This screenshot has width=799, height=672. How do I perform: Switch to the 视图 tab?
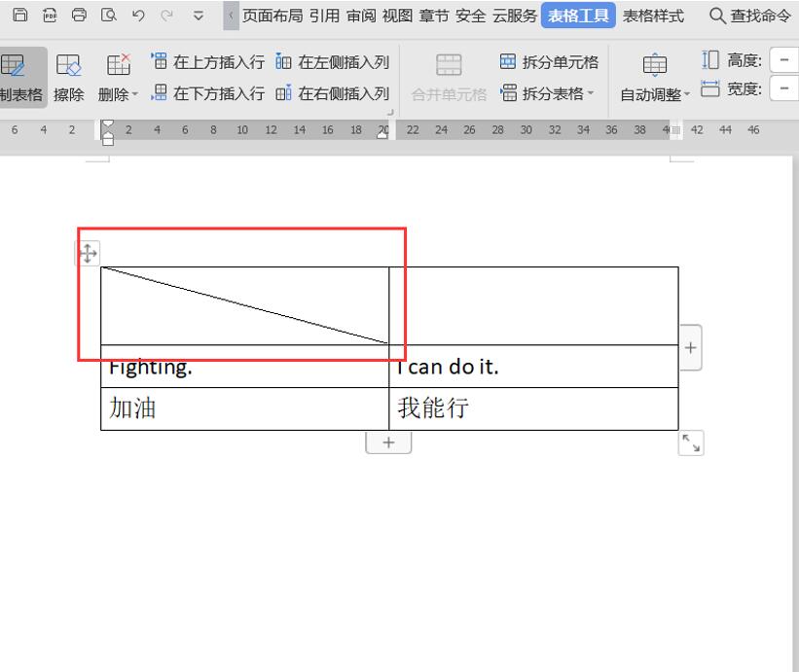click(397, 16)
